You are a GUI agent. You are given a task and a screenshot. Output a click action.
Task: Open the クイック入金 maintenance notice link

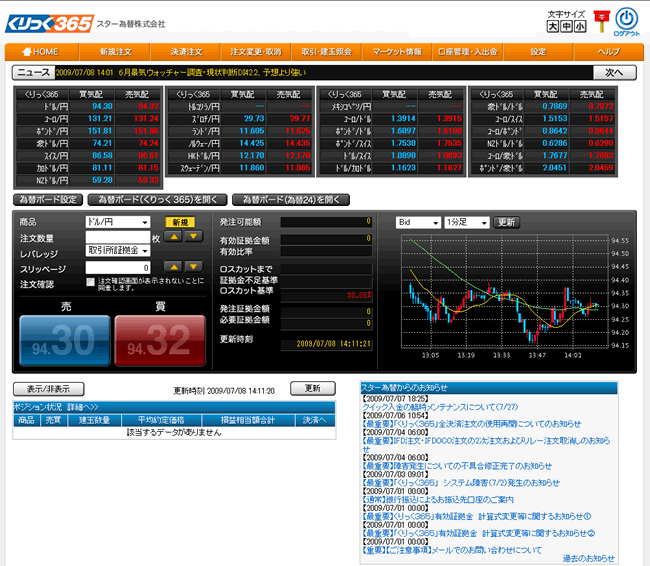440,407
